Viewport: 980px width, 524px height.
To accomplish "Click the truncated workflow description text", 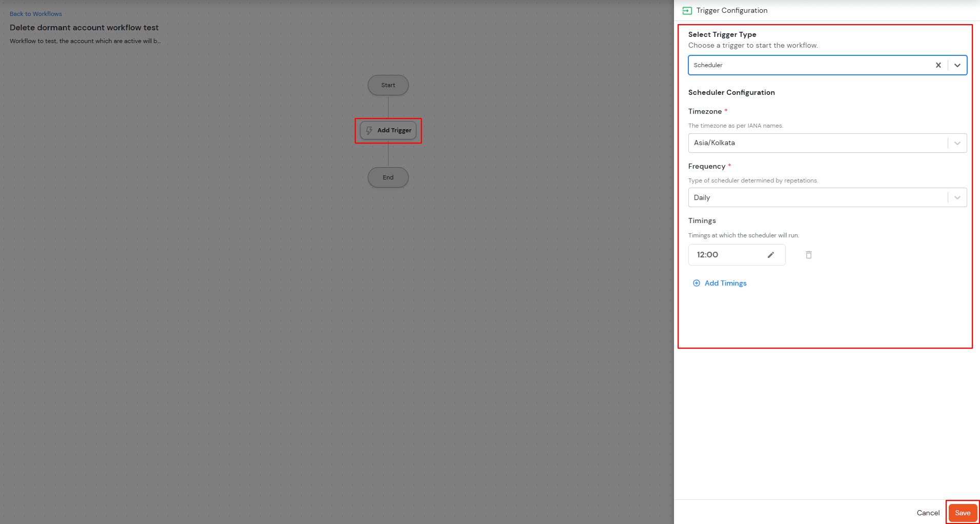I will (85, 41).
